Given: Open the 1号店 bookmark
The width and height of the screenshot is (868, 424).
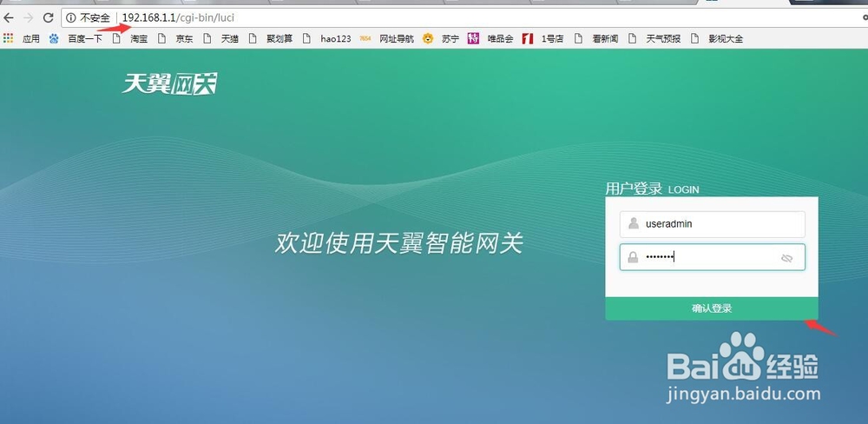Looking at the screenshot, I should pos(543,39).
